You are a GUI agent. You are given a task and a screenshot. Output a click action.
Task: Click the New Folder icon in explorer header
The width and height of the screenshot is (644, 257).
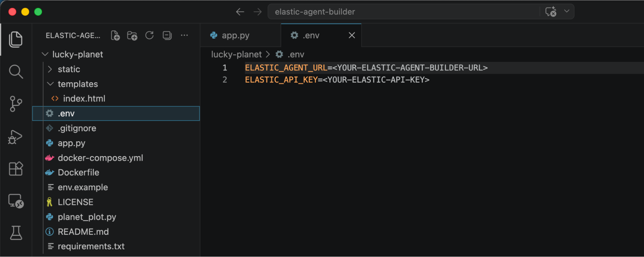click(132, 35)
